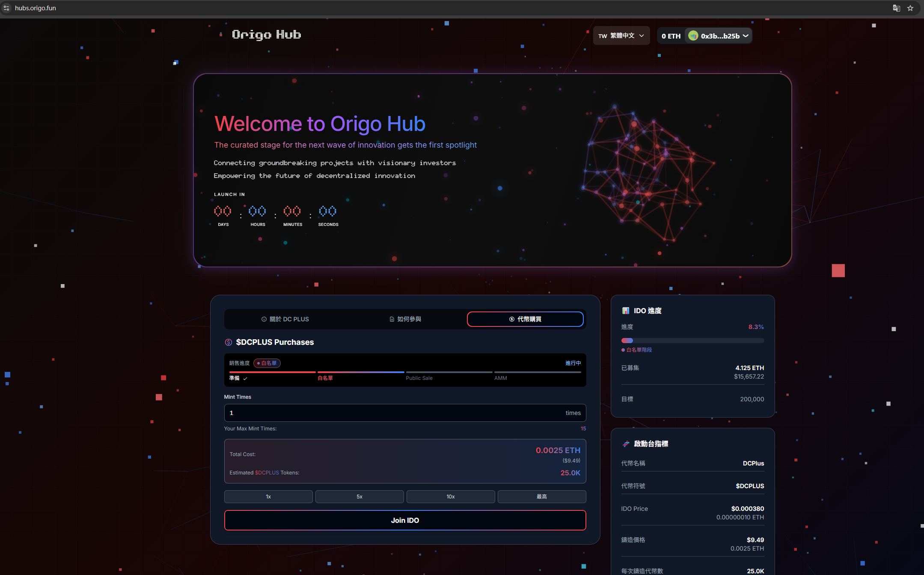Click the IDO progress bar showing 8.3%
Image resolution: width=924 pixels, height=575 pixels.
point(692,340)
